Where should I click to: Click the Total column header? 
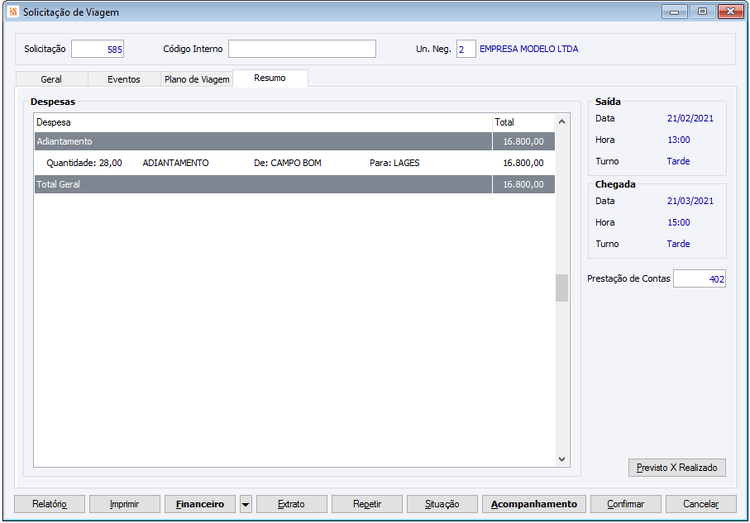point(524,122)
